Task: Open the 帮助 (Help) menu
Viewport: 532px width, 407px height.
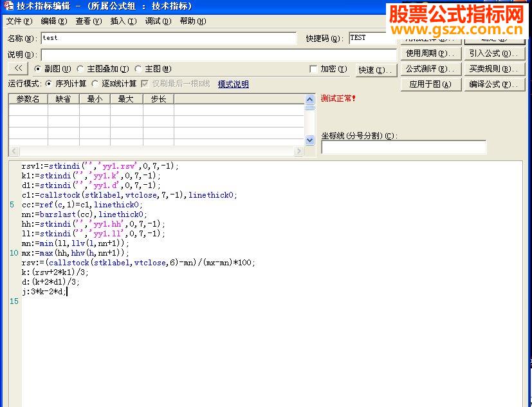Action: tap(192, 21)
